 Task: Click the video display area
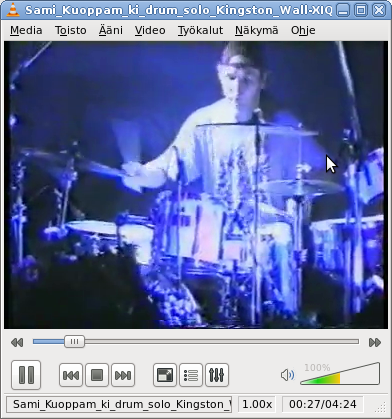(196, 185)
